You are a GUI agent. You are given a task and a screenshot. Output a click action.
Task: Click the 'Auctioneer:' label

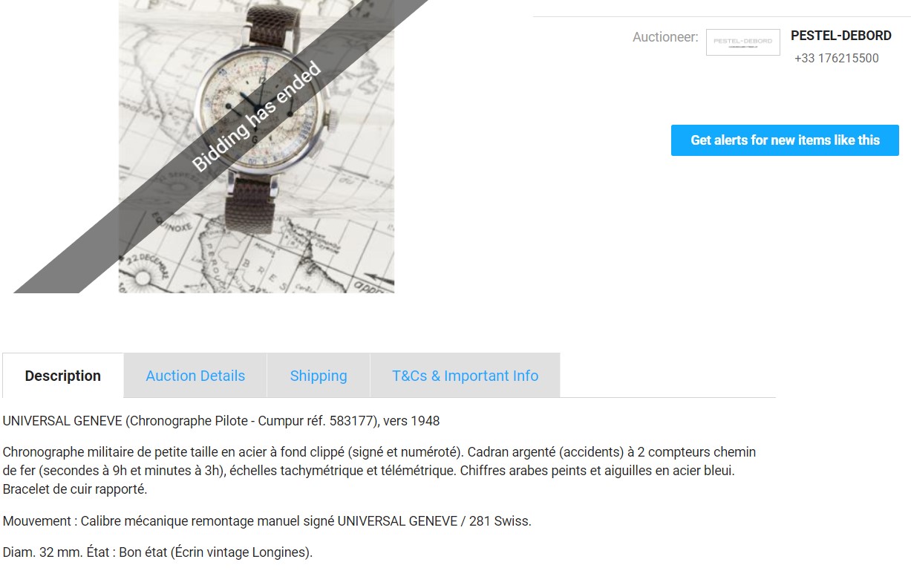click(665, 36)
